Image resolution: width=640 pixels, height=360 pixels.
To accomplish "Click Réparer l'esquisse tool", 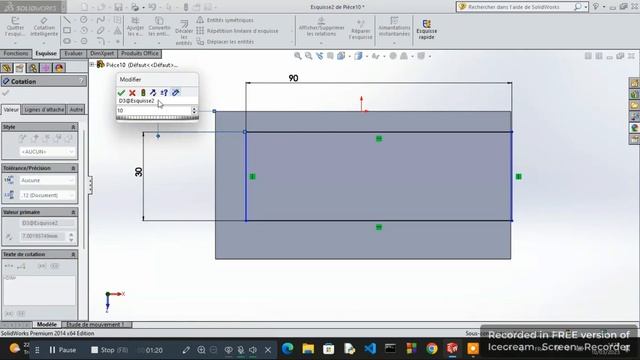I will pos(360,29).
